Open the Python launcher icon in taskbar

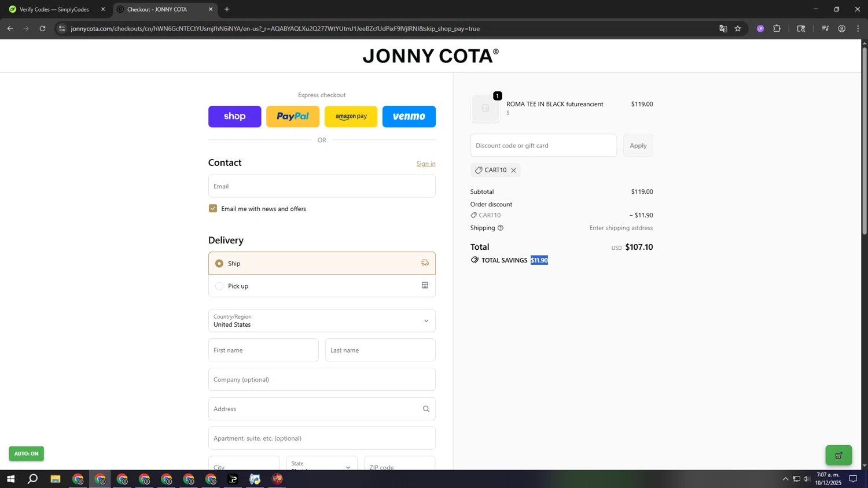(255, 479)
